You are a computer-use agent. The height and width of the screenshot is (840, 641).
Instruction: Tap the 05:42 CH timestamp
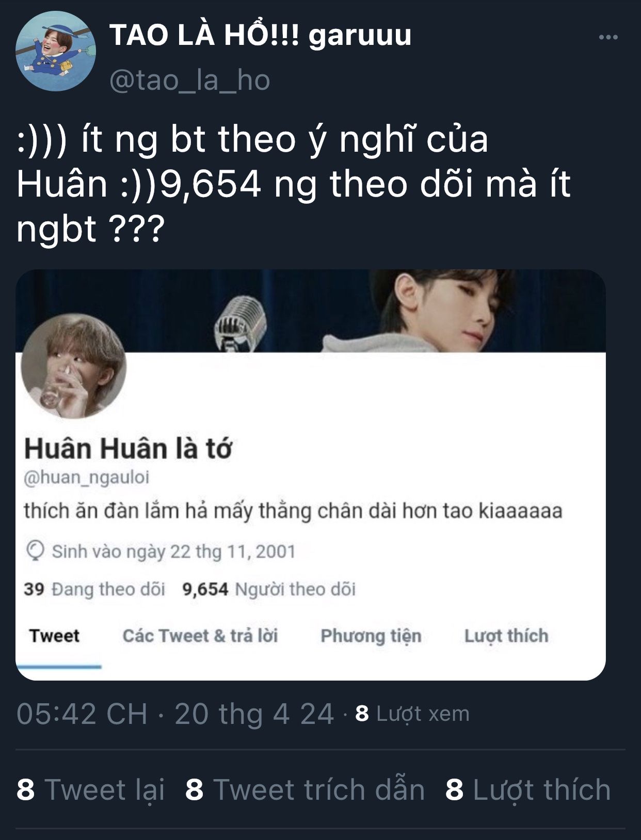[82, 714]
